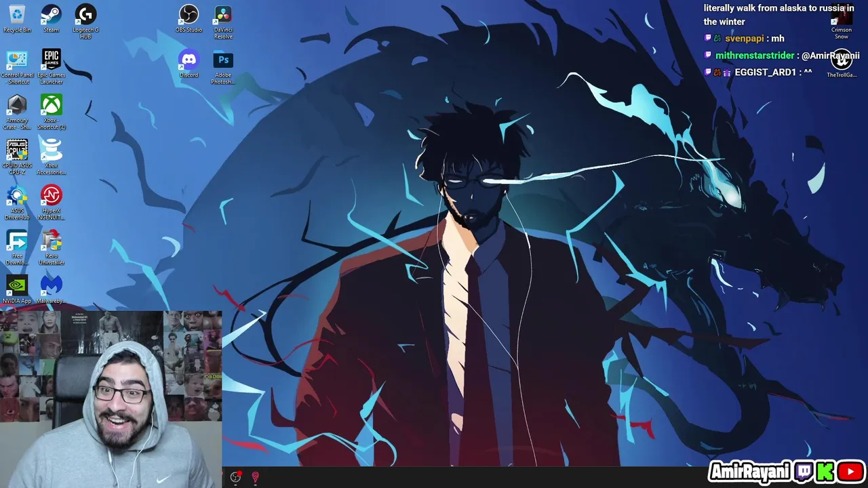Screen dimensions: 868x488
Task: Launch CPUID ASUS CPU-Z
Action: [17, 157]
